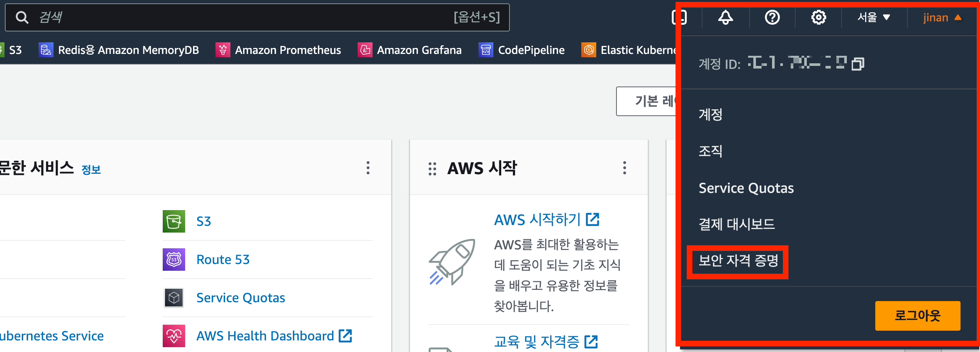
Task: Open the 정보 link beside recent services
Action: click(x=91, y=170)
